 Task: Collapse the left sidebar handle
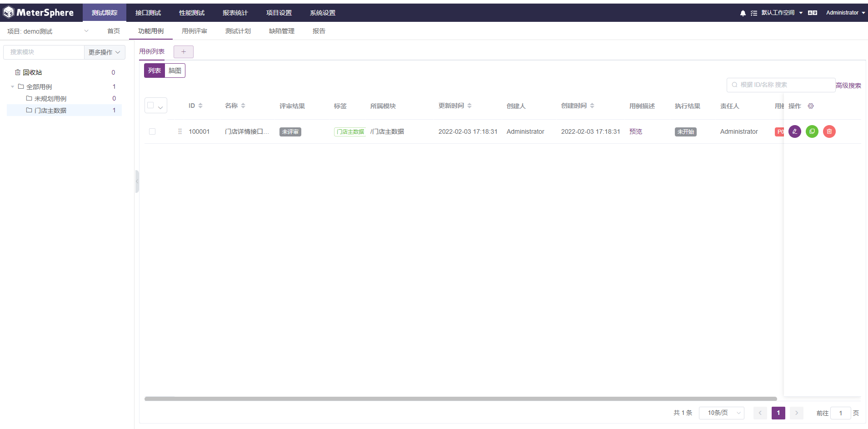tap(137, 182)
